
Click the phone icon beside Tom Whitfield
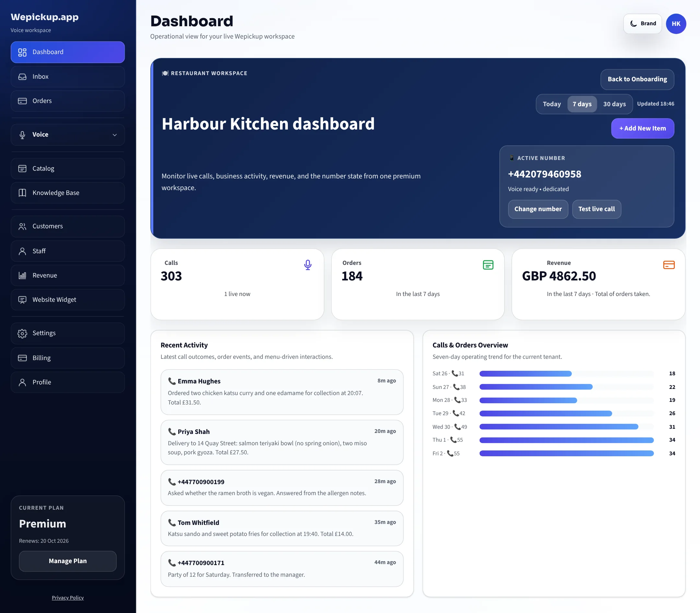172,523
